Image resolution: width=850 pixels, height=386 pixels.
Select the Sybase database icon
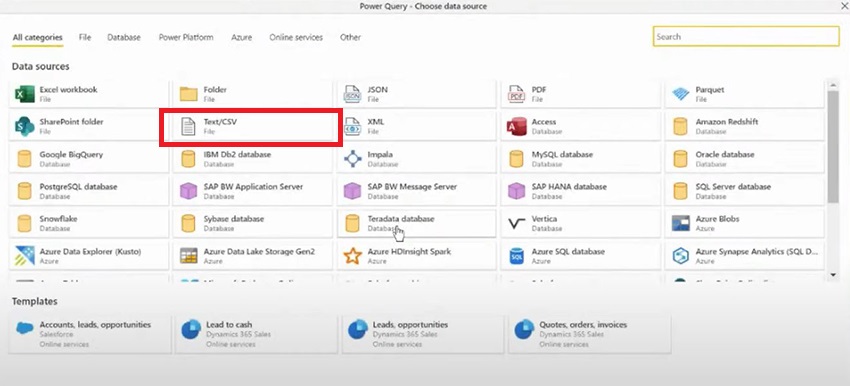pos(188,223)
